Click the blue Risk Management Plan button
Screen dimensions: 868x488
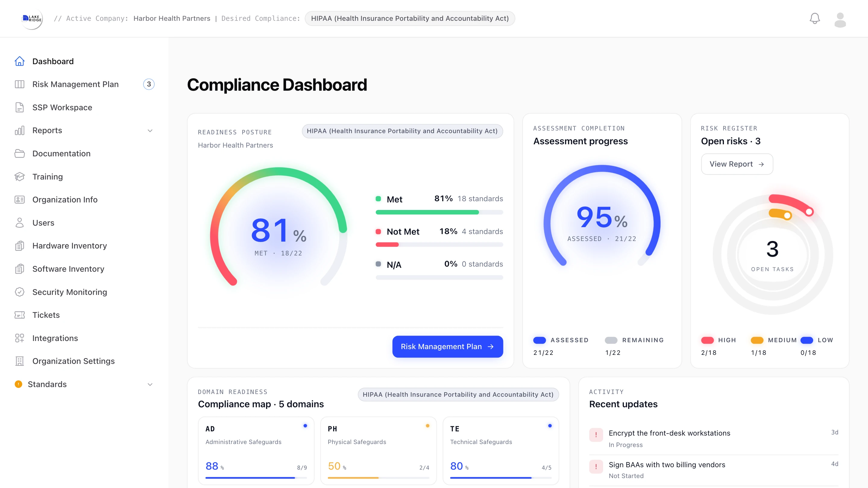coord(448,346)
